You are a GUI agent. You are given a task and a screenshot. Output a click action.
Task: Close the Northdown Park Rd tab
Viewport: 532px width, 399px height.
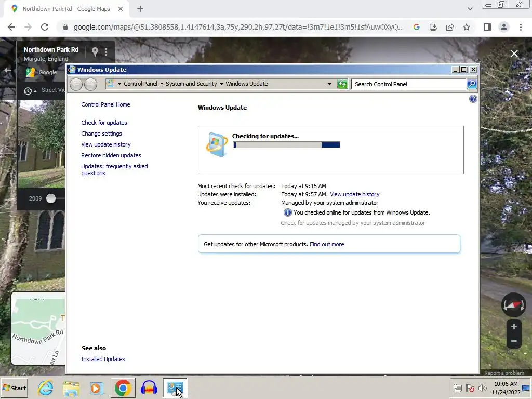pos(121,9)
